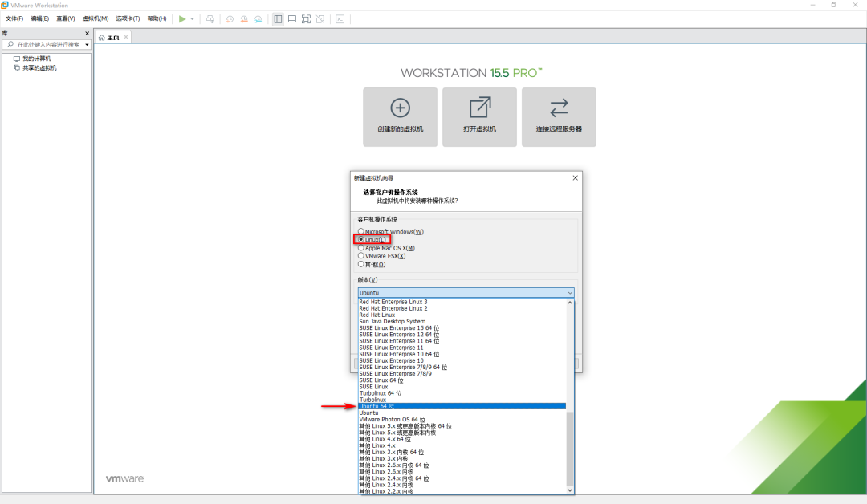Select 共享的虚拟机 in the library tree
The height and width of the screenshot is (504, 867).
(x=39, y=68)
